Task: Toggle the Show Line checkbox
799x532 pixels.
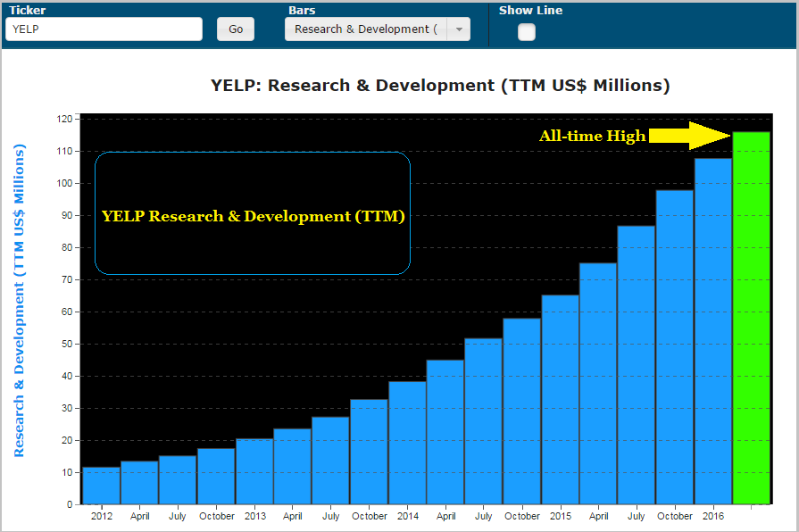Action: [x=527, y=32]
